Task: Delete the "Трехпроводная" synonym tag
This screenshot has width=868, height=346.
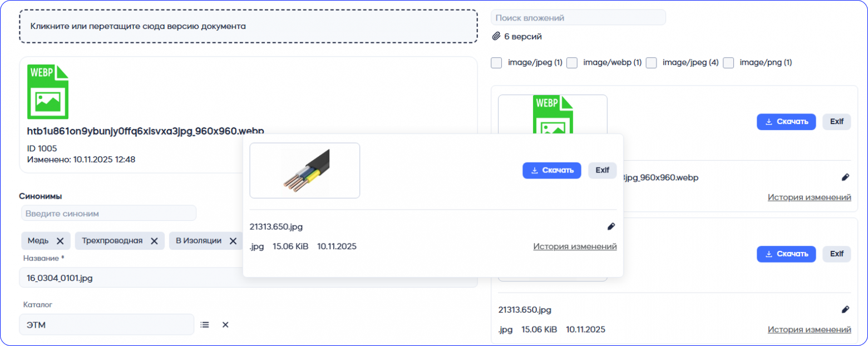Action: (154, 241)
